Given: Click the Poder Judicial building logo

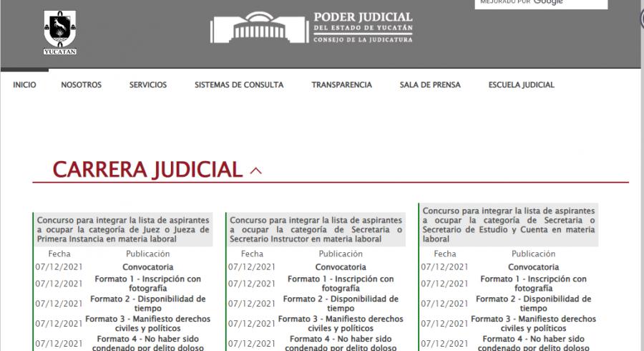Looking at the screenshot, I should [x=259, y=27].
